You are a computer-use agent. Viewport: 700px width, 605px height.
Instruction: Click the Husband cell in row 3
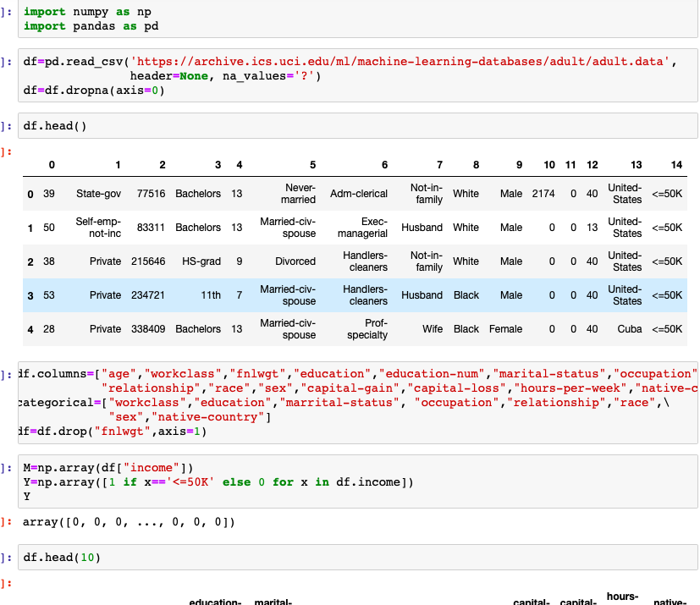coord(422,295)
